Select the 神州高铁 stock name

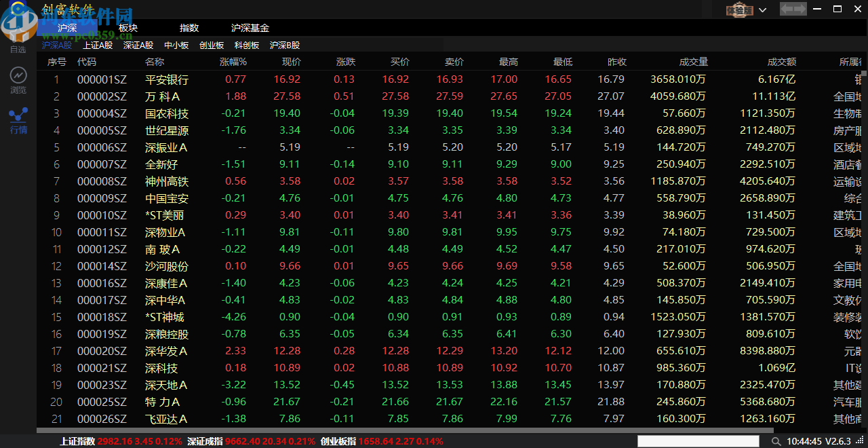[167, 181]
